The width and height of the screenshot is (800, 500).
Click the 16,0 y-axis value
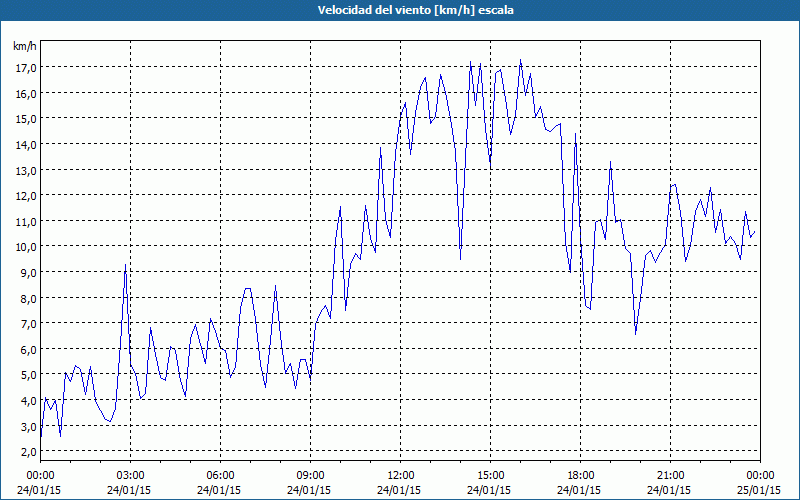click(x=25, y=93)
